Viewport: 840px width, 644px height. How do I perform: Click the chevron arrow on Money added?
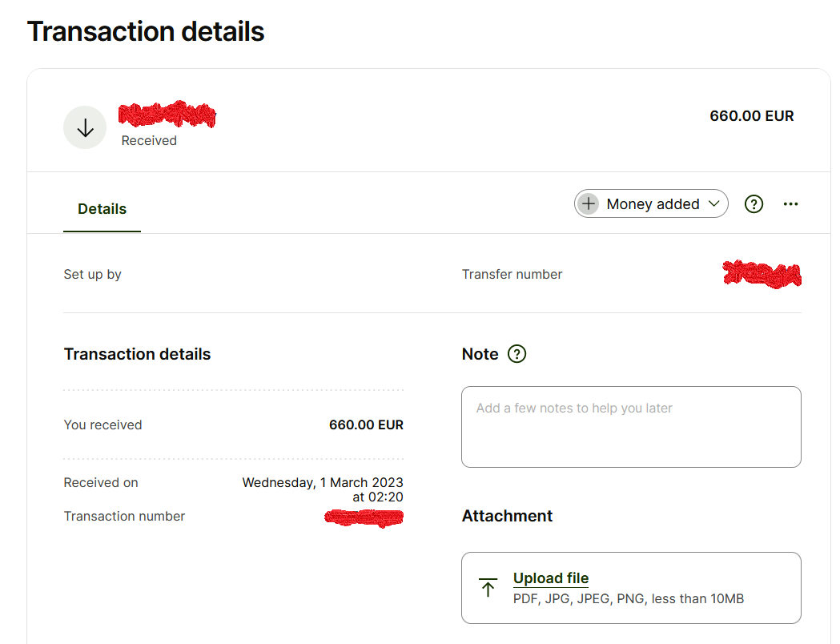(x=714, y=204)
